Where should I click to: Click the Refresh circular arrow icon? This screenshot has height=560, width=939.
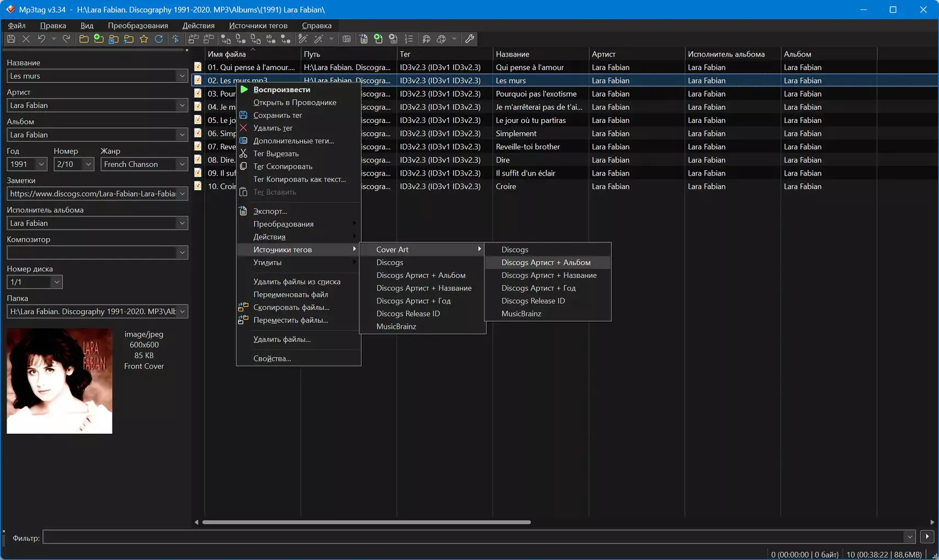click(x=159, y=39)
